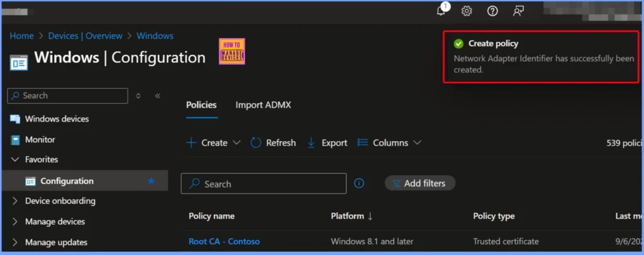Open the help question mark icon

click(x=492, y=11)
